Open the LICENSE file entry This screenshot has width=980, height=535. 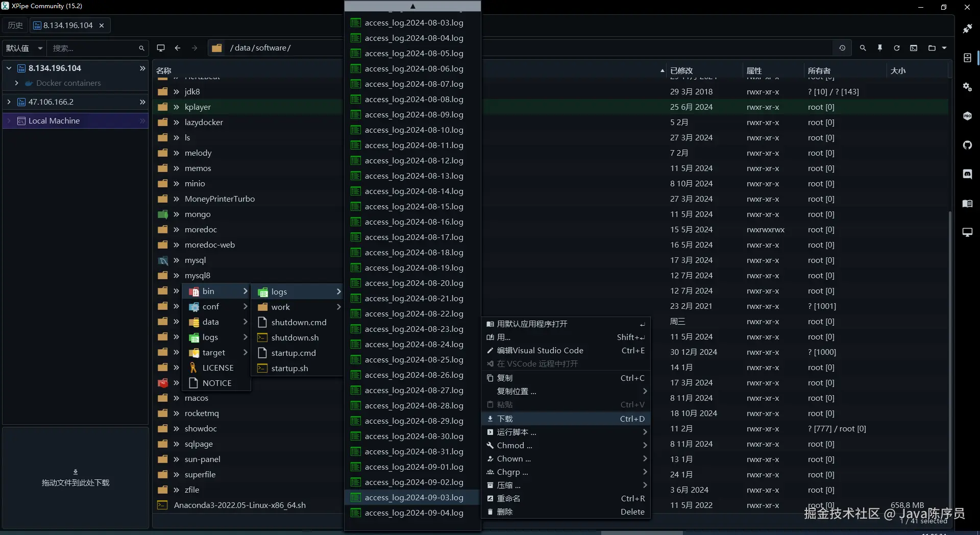pos(217,368)
